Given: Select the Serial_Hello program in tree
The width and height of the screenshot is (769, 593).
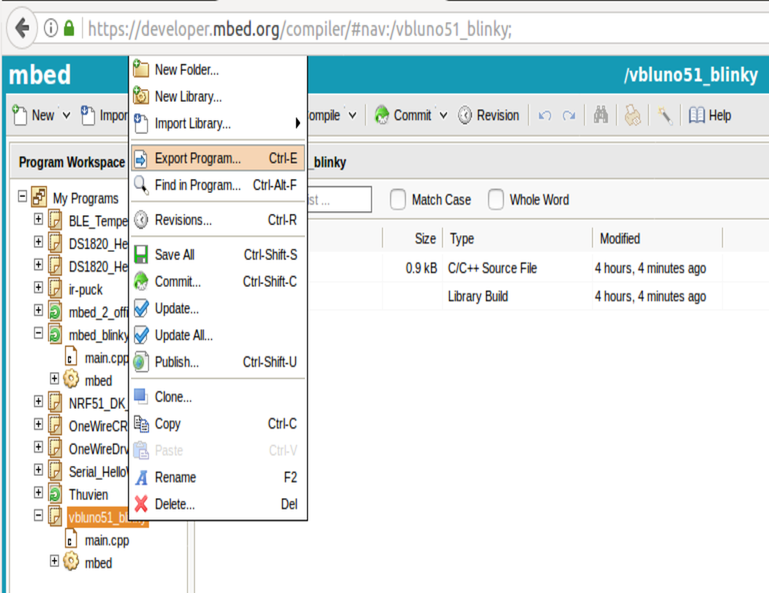Looking at the screenshot, I should point(98,472).
